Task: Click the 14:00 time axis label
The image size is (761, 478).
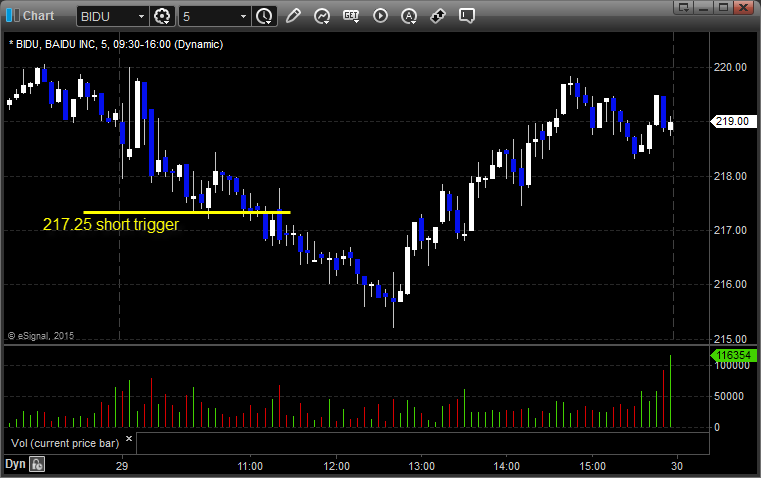Action: coord(507,466)
